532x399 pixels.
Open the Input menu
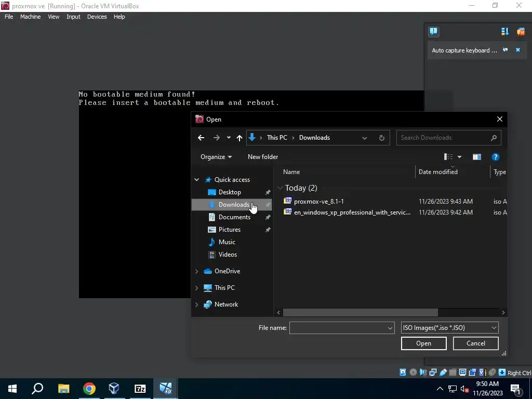pos(73,17)
